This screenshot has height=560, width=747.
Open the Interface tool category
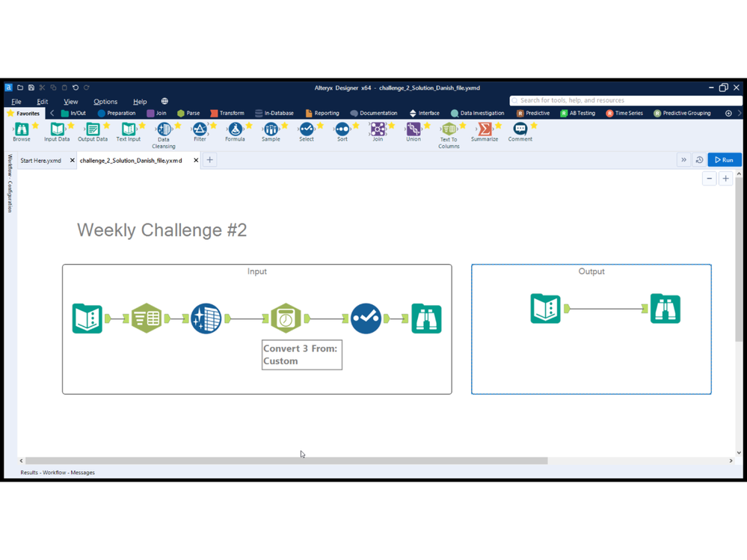click(425, 114)
